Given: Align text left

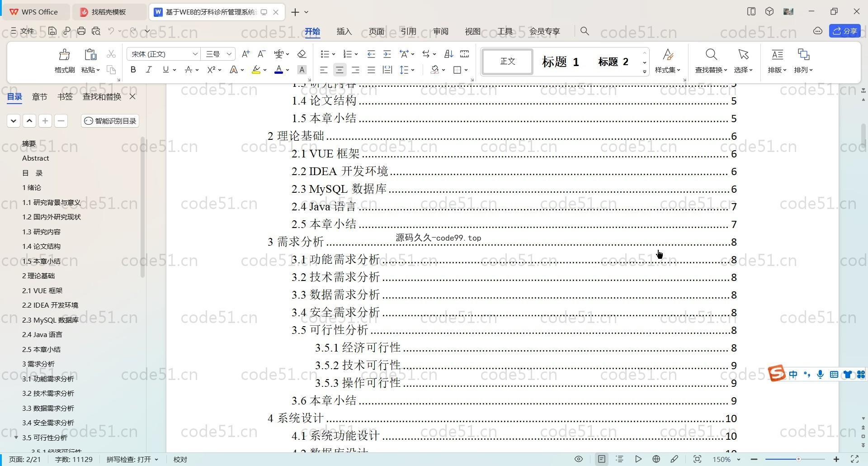Looking at the screenshot, I should 324,70.
